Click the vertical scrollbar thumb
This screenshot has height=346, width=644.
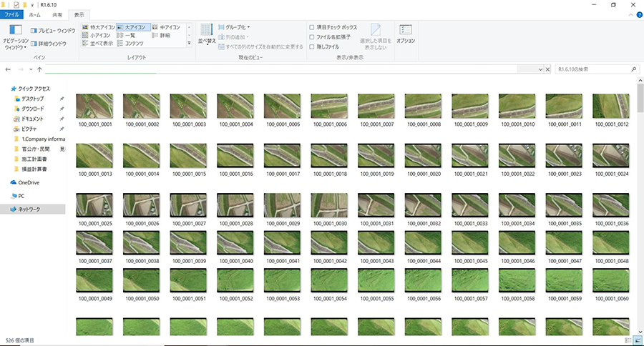coord(640,98)
